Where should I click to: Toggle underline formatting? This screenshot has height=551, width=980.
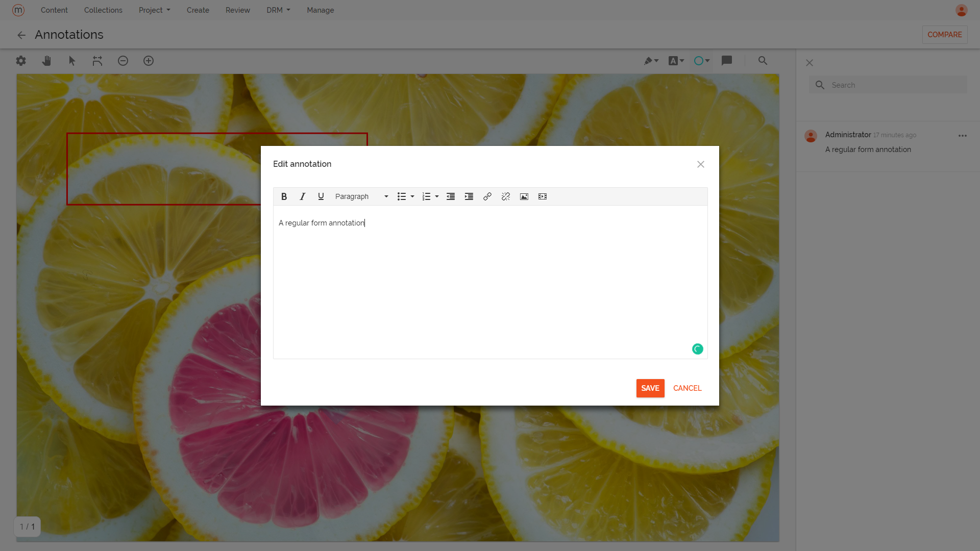coord(321,196)
